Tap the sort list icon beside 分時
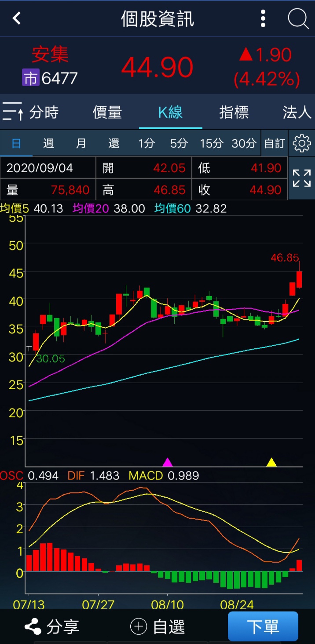 pos(13,112)
